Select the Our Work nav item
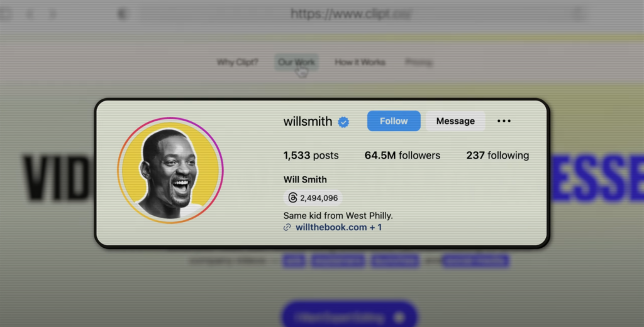Image resolution: width=644 pixels, height=327 pixels. click(296, 62)
